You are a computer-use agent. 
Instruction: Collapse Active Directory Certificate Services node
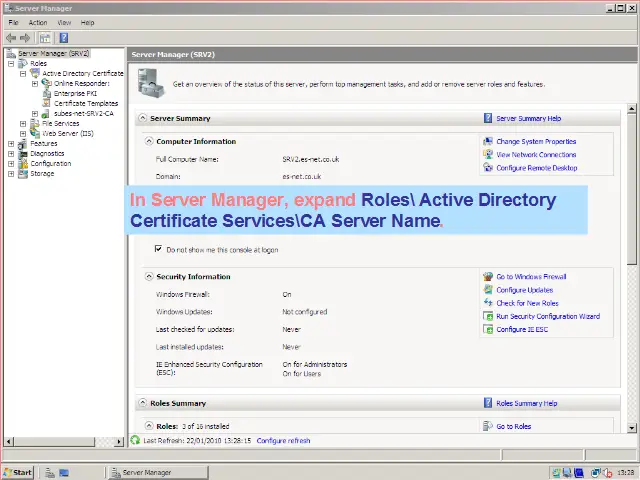(x=23, y=73)
